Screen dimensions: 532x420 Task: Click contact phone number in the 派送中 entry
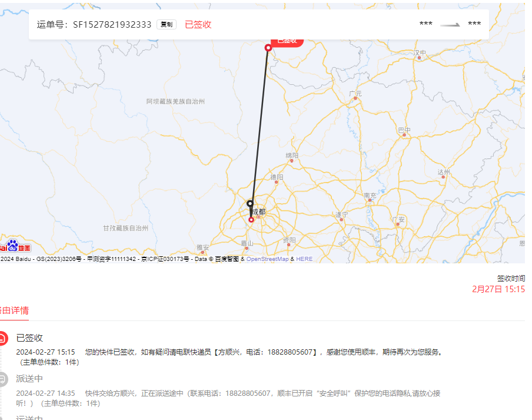coord(248,393)
